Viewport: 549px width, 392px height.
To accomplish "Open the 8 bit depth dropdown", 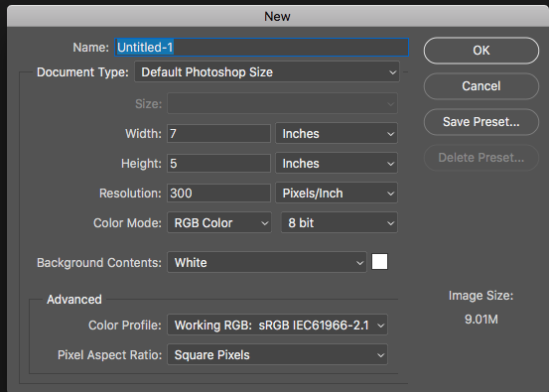I will pos(340,222).
